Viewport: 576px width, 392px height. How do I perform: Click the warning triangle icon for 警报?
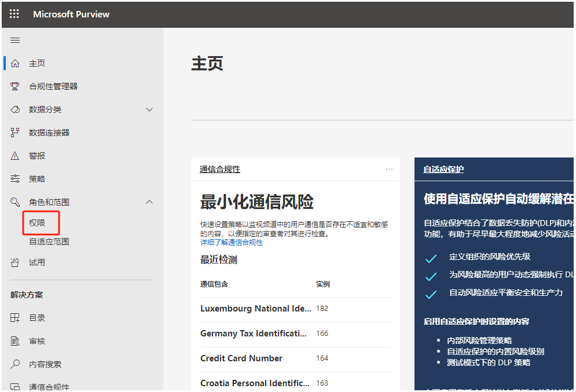point(15,156)
